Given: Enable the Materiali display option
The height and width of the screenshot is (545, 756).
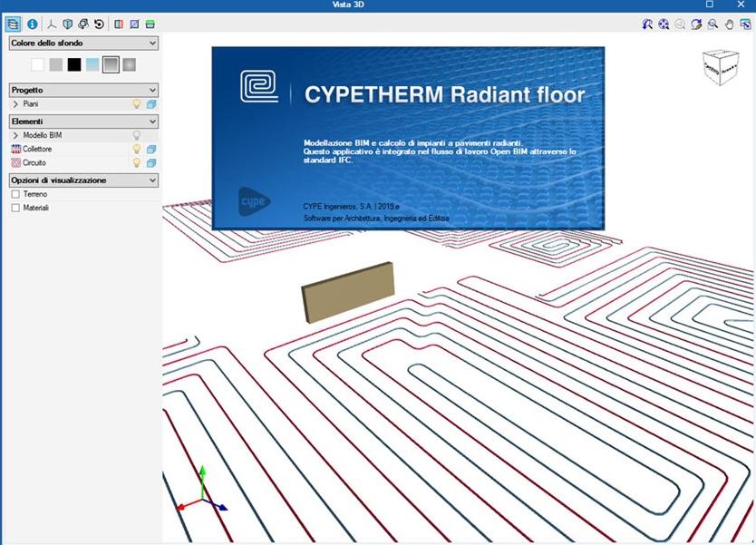Looking at the screenshot, I should pyautogui.click(x=14, y=207).
